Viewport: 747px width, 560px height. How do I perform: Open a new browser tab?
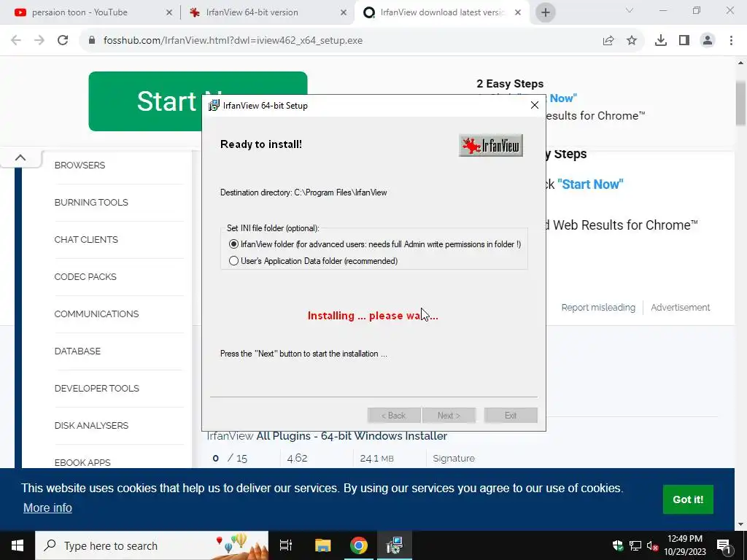[x=546, y=12]
